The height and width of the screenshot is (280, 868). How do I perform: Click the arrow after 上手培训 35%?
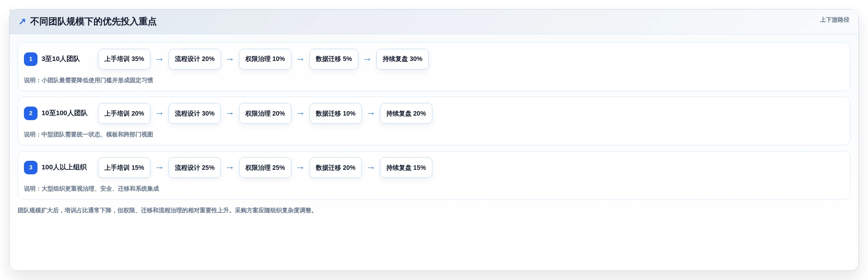[160, 59]
